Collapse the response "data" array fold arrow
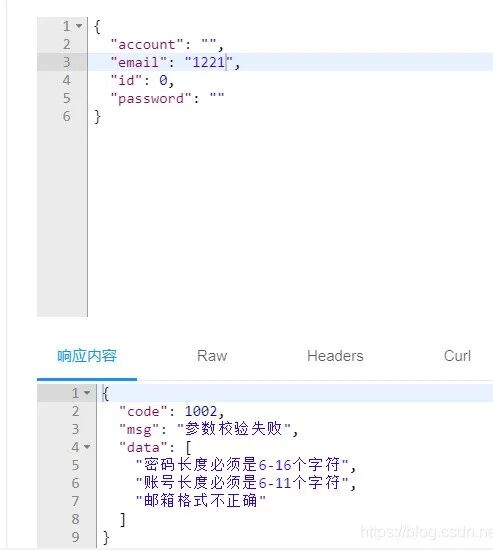This screenshot has height=550, width=493. pyautogui.click(x=87, y=447)
